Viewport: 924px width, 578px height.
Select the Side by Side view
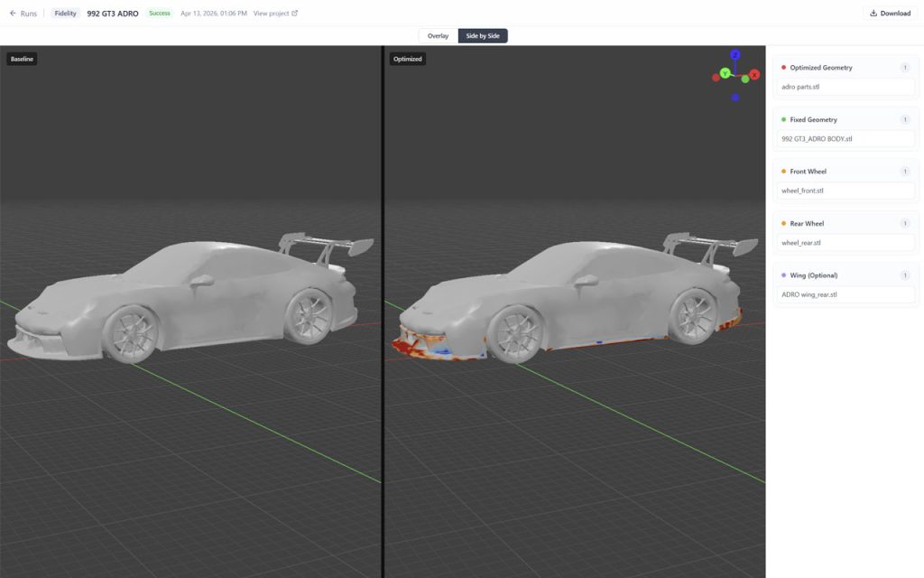[483, 36]
